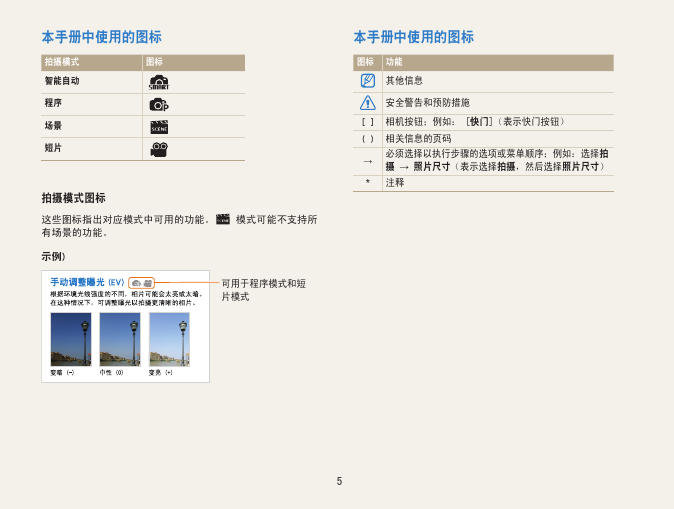The height and width of the screenshot is (509, 674).
Task: Click the orange-circled mode icons in example
Action: pos(141,283)
